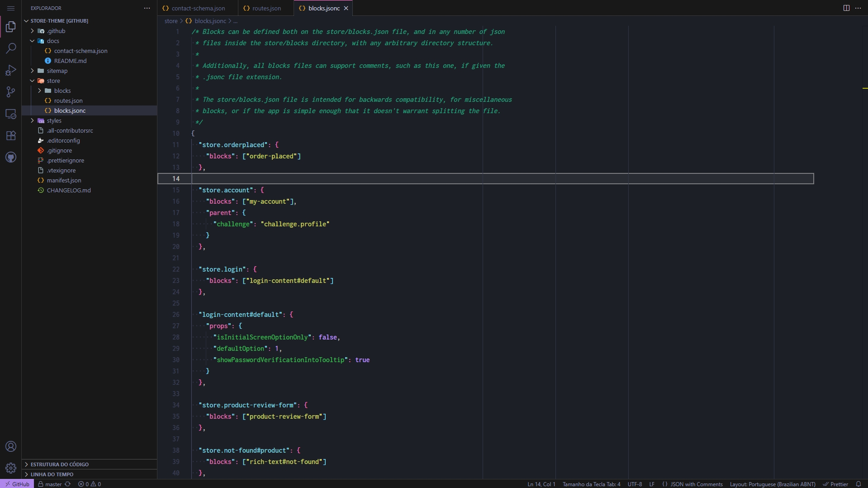Click the master branch indicator
Viewport: 868px width, 488px height.
tap(50, 484)
